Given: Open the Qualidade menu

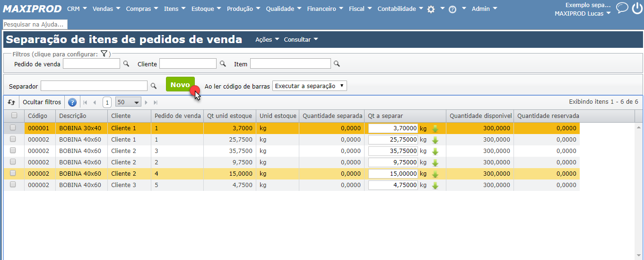Looking at the screenshot, I should click(284, 9).
